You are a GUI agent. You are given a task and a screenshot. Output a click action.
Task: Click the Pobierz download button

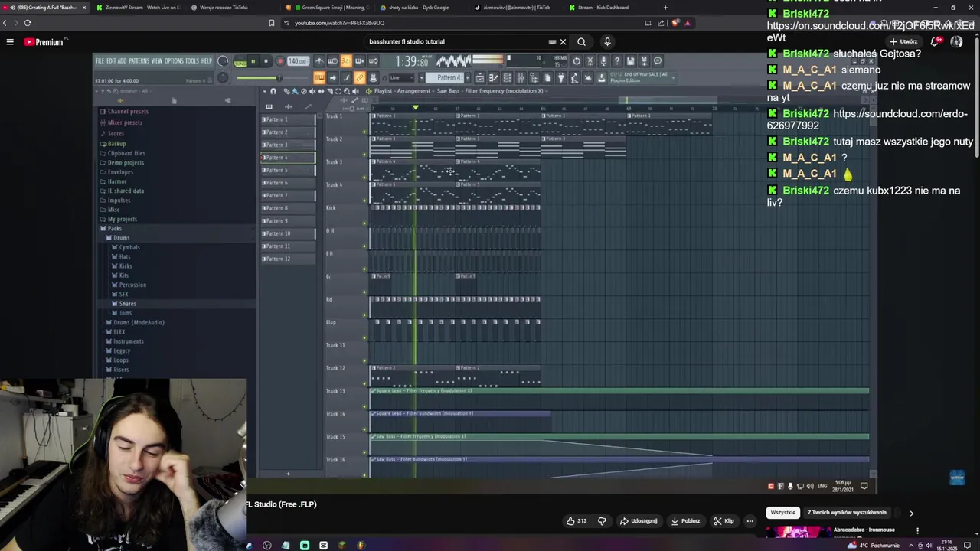685,521
